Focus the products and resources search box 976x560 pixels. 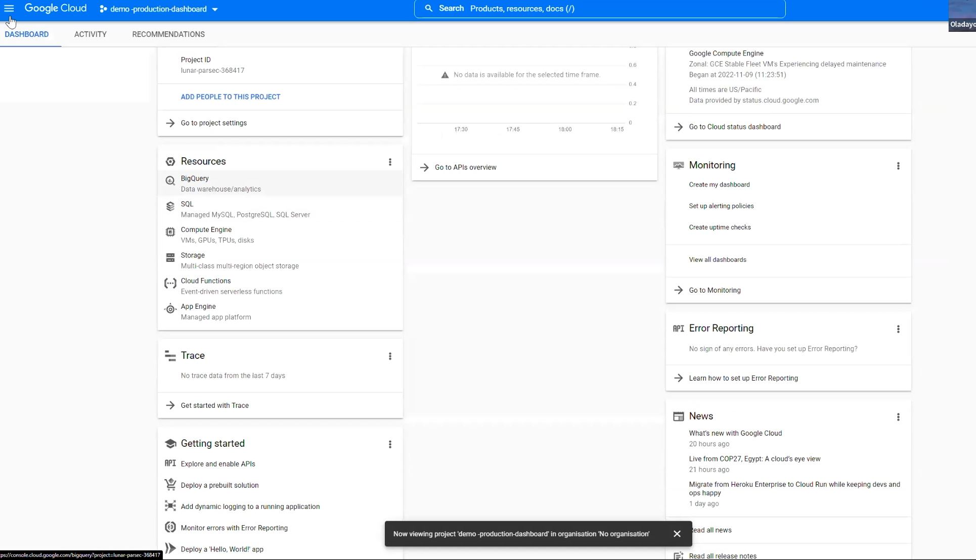(599, 9)
